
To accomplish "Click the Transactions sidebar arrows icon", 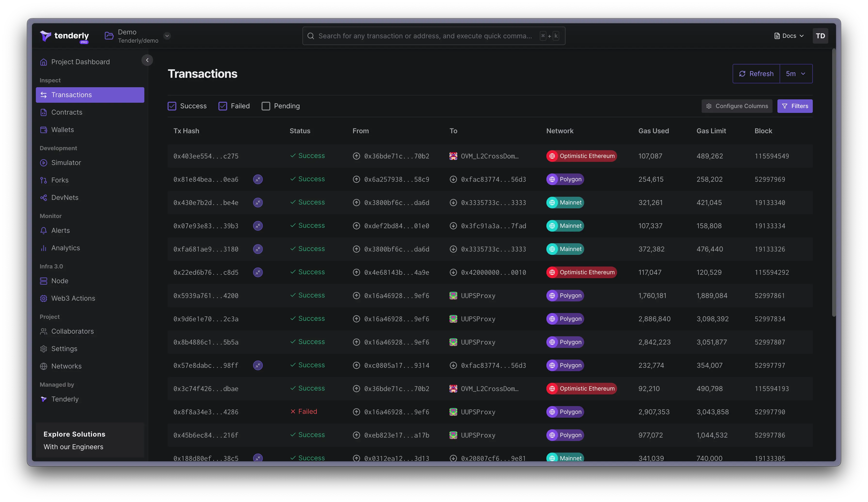I will (x=43, y=95).
